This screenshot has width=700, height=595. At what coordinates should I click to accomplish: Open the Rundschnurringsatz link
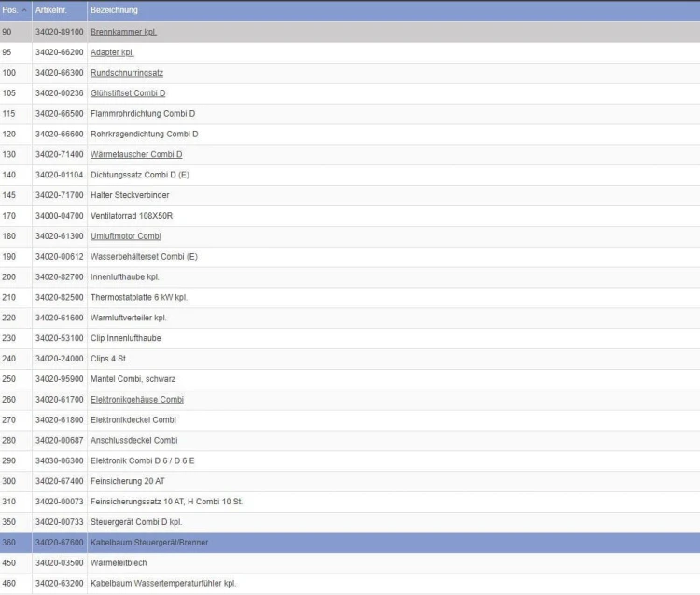[127, 73]
